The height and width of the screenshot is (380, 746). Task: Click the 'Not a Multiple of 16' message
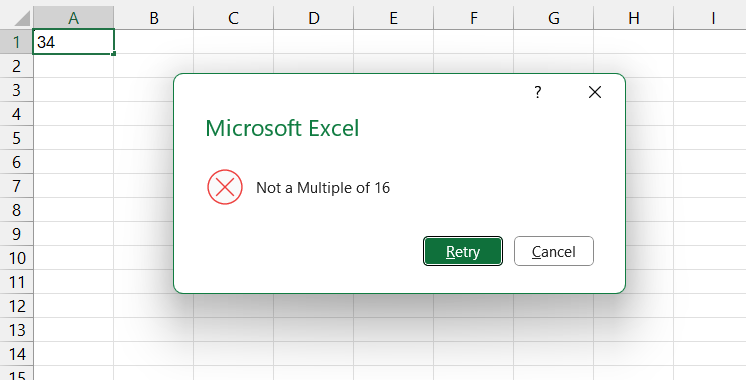click(x=323, y=188)
